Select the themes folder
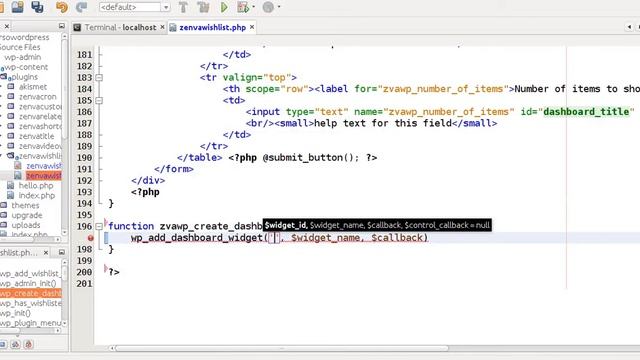Viewport: 640px width, 360px height. (x=25, y=205)
